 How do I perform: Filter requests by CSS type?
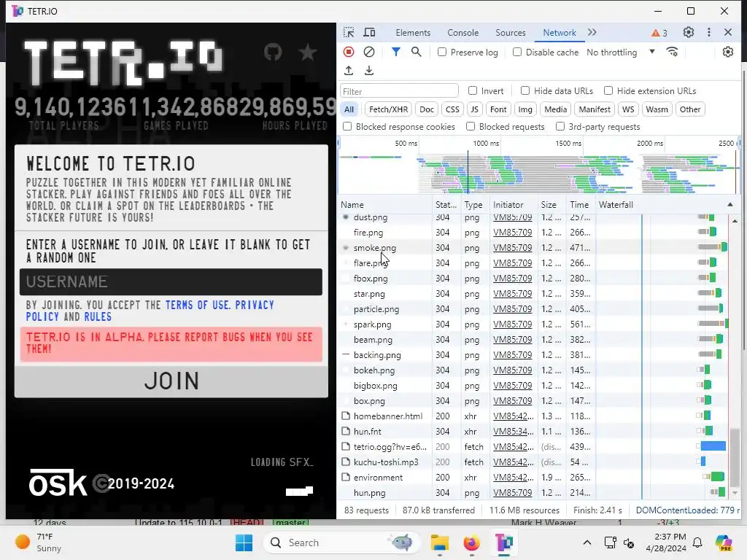pos(452,109)
